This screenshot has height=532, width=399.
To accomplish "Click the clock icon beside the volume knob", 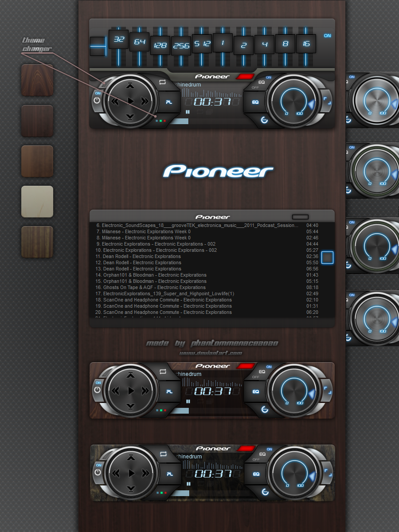I will click(x=263, y=120).
